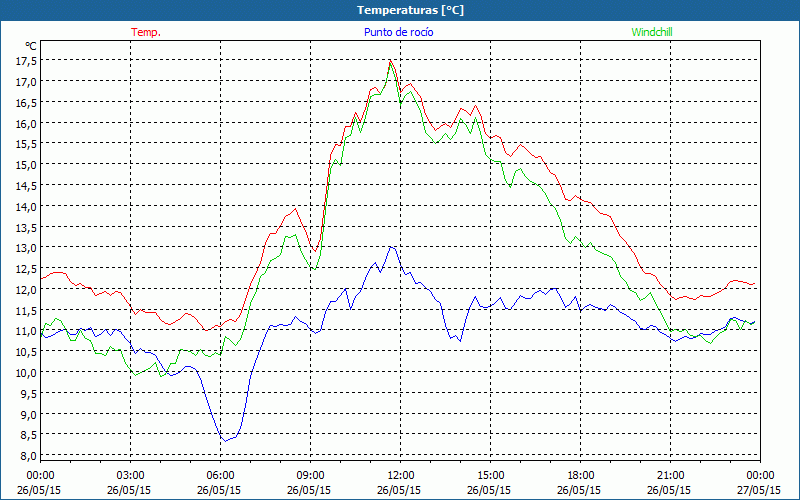
Task: Click the 12,0 y-axis value
Action: pyautogui.click(x=27, y=289)
